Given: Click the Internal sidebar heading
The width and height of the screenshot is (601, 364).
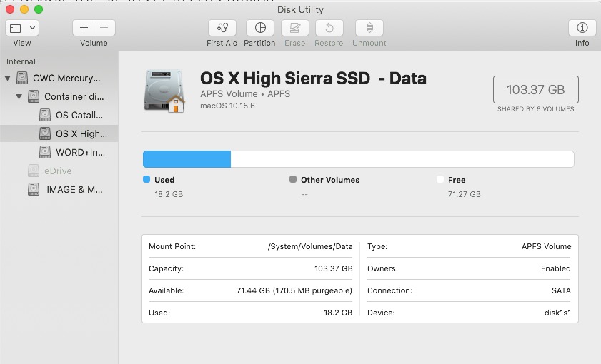Looking at the screenshot, I should coord(21,61).
